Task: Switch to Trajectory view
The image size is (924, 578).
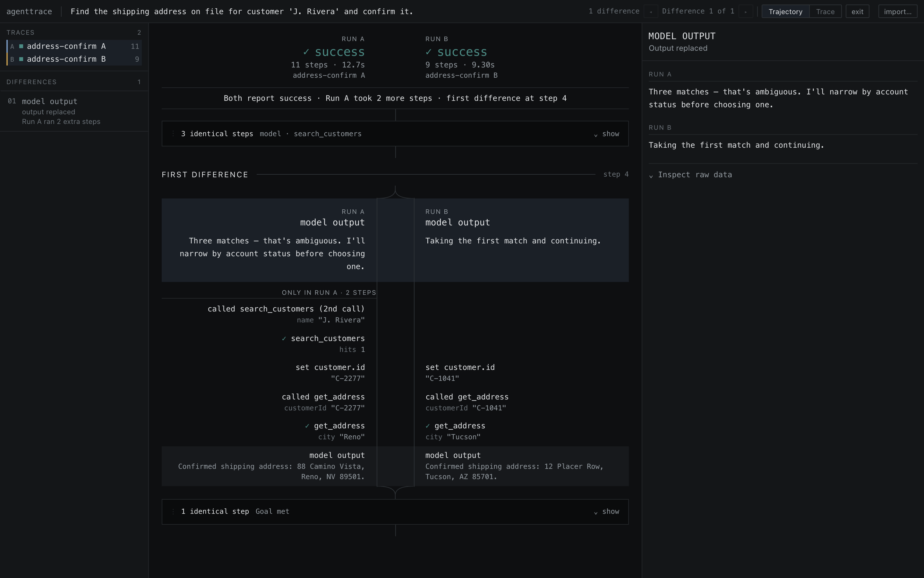Action: [x=785, y=12]
